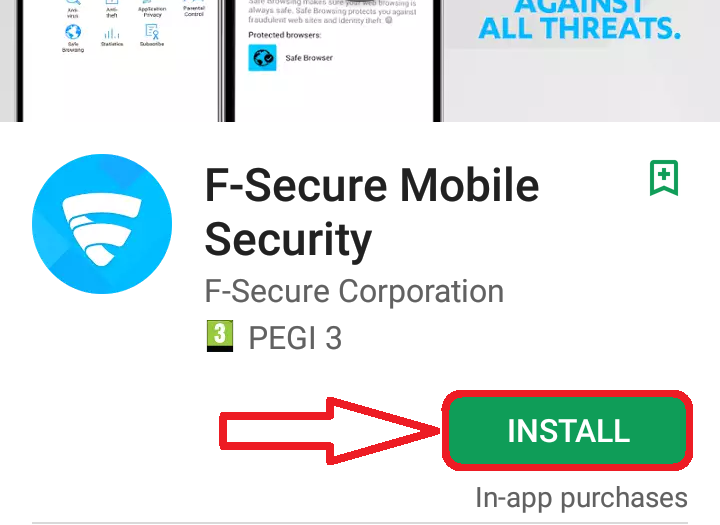Click the PEGI 3 rating text
The height and width of the screenshot is (525, 720).
pyautogui.click(x=295, y=338)
